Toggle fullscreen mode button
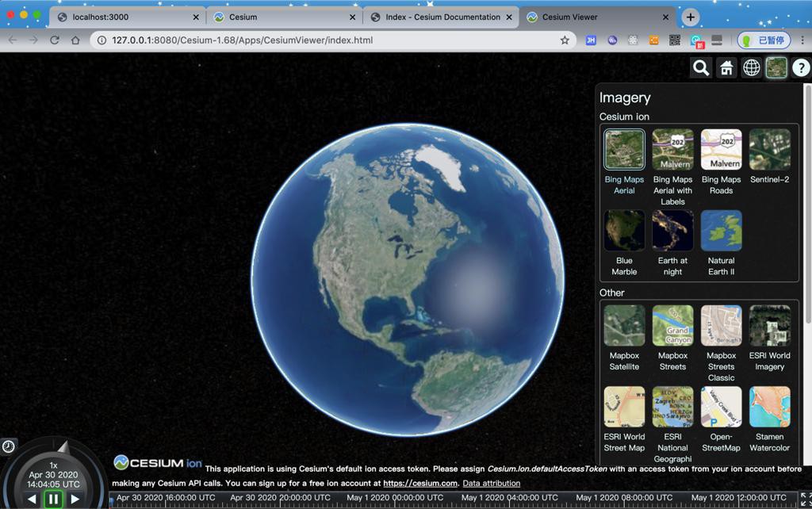 coord(806,499)
